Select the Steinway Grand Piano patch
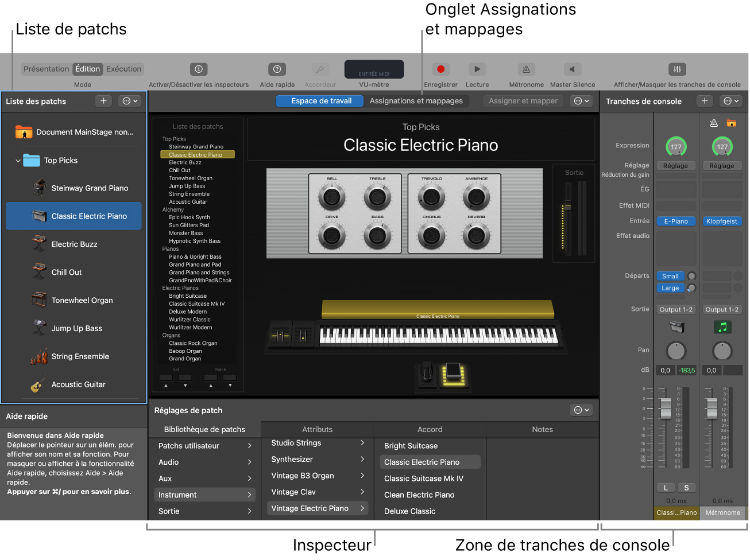 pyautogui.click(x=74, y=188)
